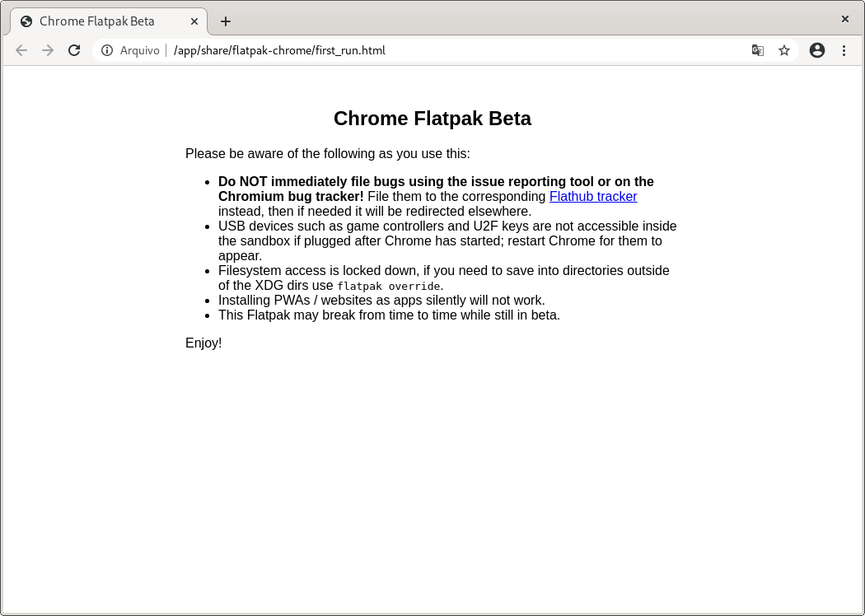Close the Chrome Flatpak Beta tab
The width and height of the screenshot is (865, 616).
194,21
